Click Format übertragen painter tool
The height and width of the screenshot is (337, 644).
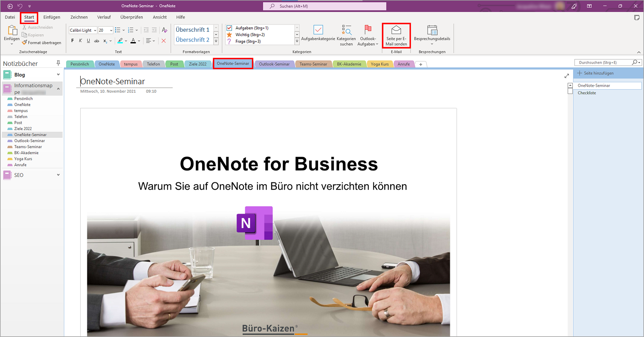[42, 43]
